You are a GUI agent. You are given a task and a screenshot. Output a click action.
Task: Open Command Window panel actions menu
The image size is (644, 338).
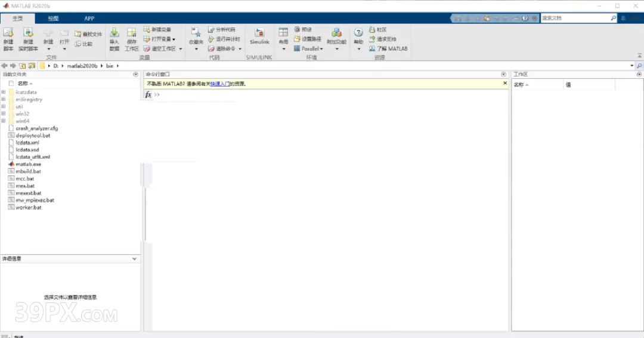point(503,75)
